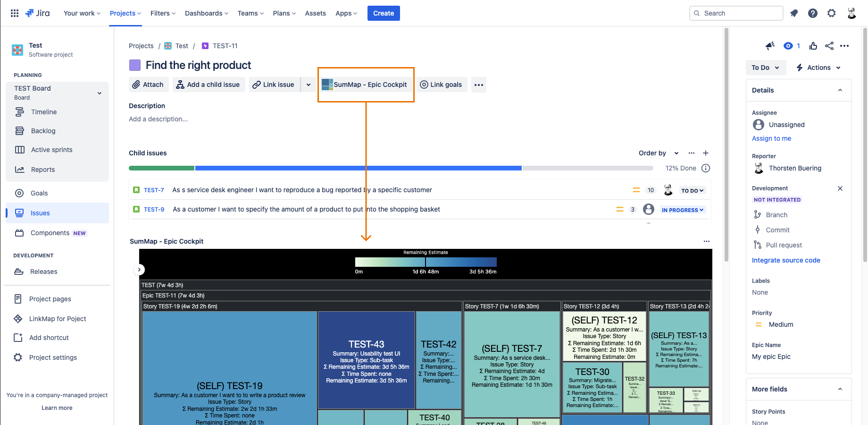
Task: Click the Attach button
Action: (x=149, y=85)
